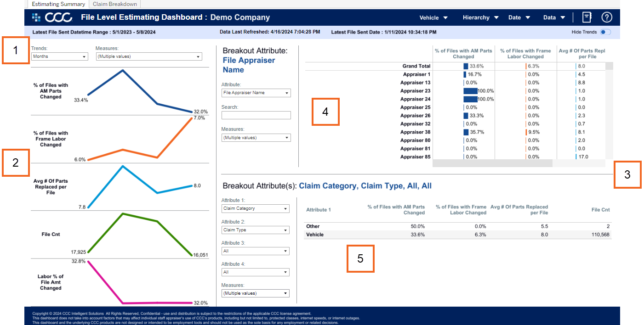Viewport: 644px width, 325px height.
Task: Open the document guide icon in header
Action: tap(587, 17)
